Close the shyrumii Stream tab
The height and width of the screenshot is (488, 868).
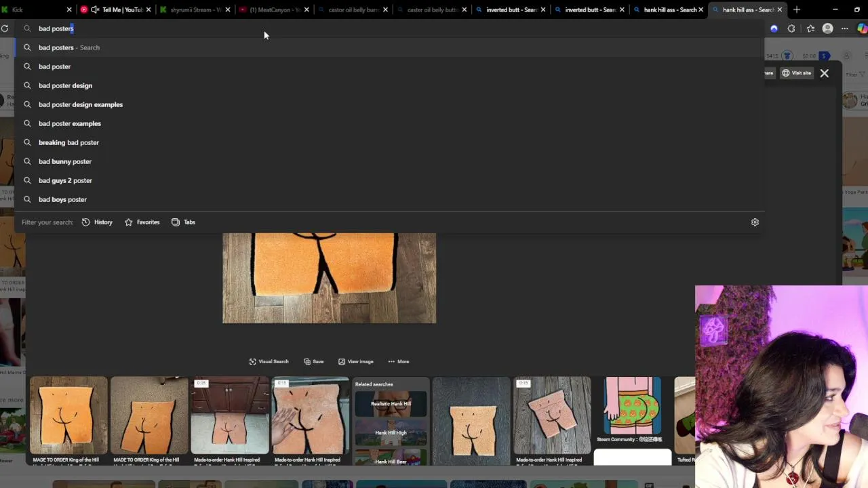(227, 9)
